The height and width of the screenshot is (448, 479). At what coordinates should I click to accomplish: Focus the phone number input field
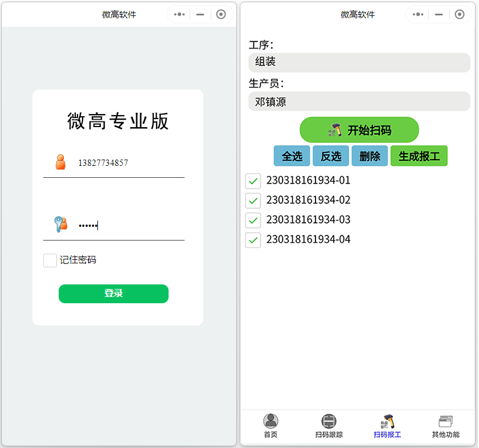pos(128,163)
